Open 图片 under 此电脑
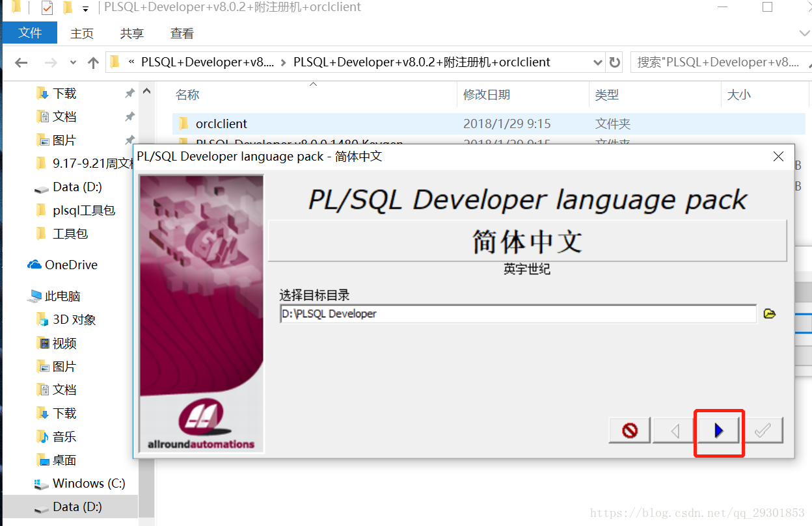Image resolution: width=812 pixels, height=526 pixels. tap(64, 367)
